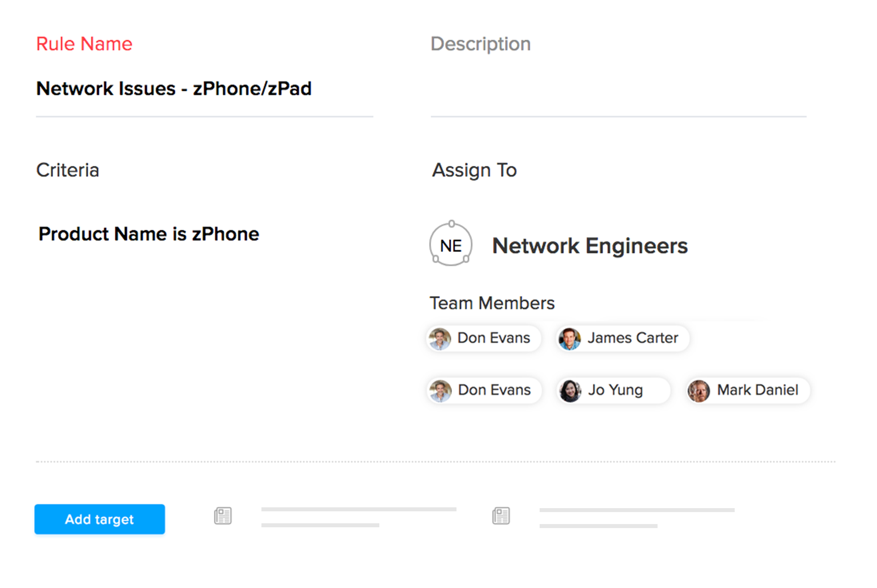Screen dimensions: 877x588
Task: Click the Criteria section label
Action: pyautogui.click(x=68, y=170)
